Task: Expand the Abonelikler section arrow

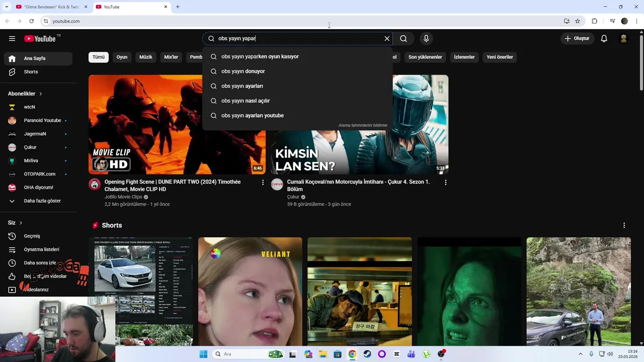Action: (41, 94)
